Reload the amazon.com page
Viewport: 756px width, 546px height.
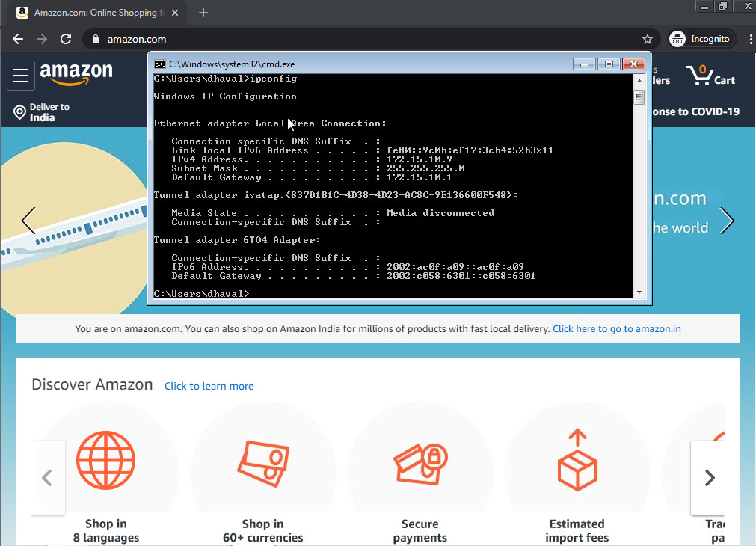click(x=66, y=39)
